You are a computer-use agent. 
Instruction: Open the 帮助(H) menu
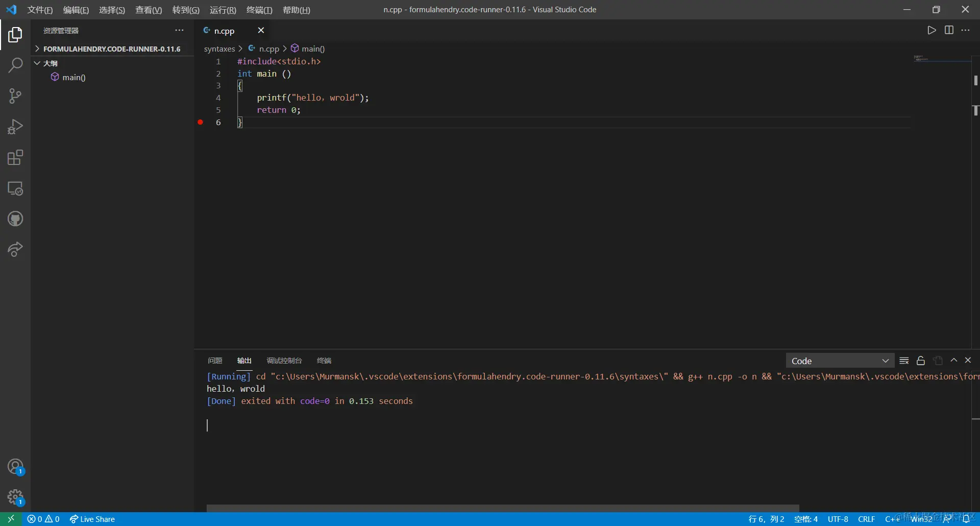pos(296,10)
